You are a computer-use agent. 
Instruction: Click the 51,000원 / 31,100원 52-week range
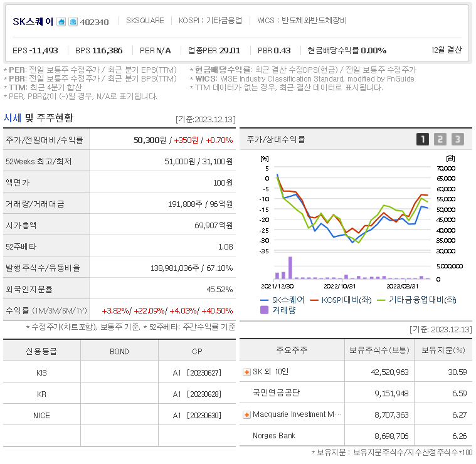[x=199, y=161]
